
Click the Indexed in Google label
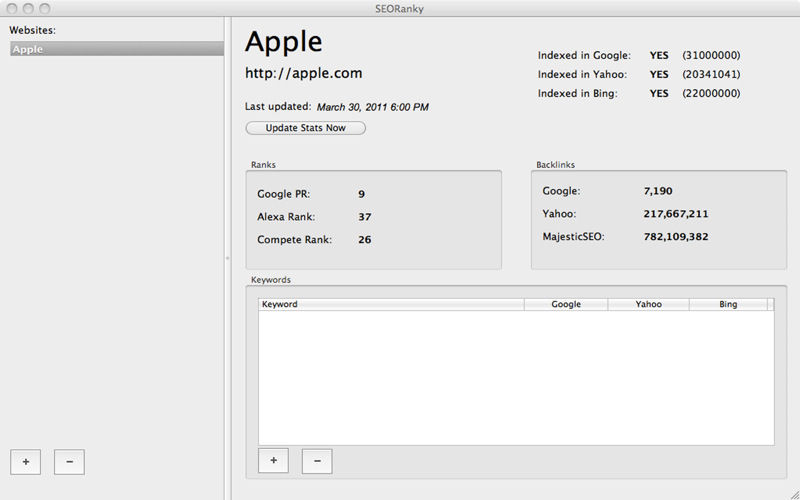click(584, 55)
